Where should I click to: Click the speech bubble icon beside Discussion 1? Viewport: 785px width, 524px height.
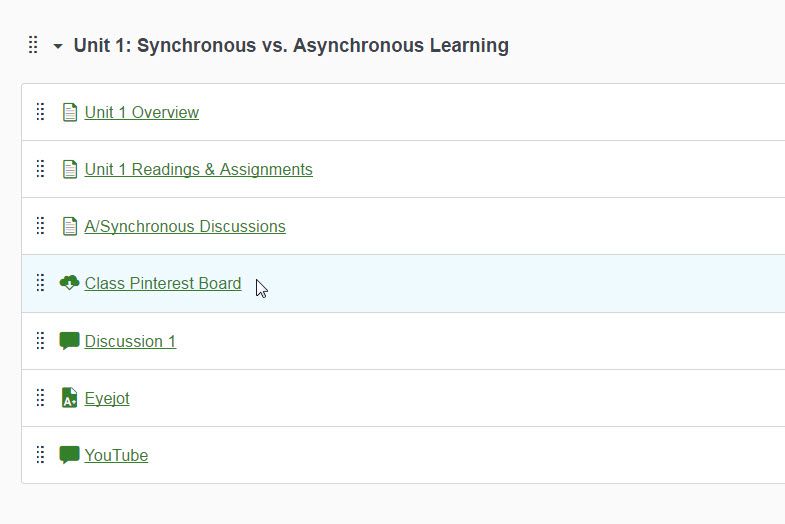pyautogui.click(x=69, y=341)
